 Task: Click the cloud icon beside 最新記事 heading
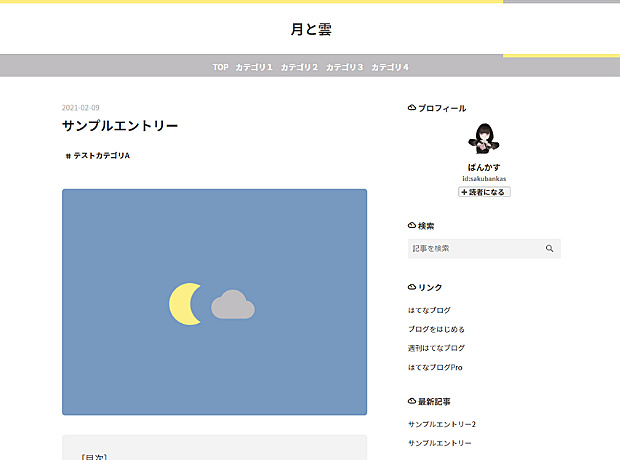412,401
